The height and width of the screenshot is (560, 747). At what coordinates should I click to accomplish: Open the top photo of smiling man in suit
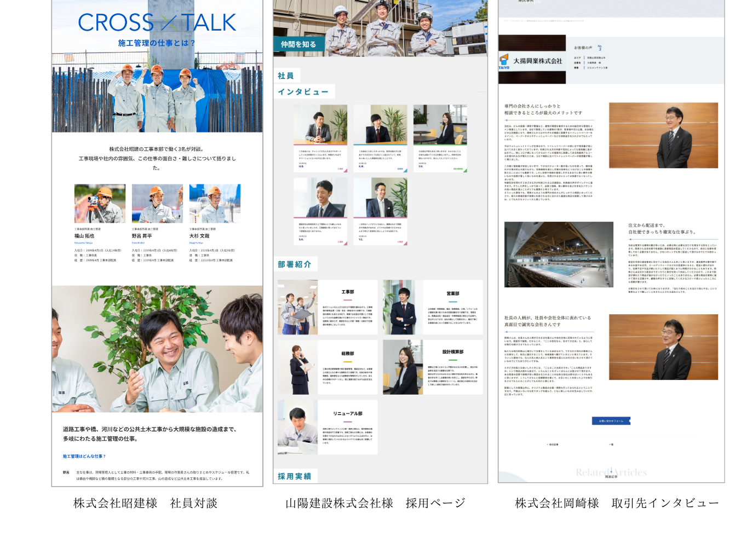tap(663, 135)
